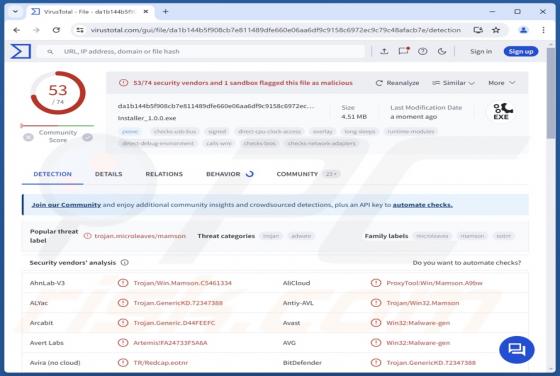560x376 pixels.
Task: Click the VirusTotal logo icon
Action: 21,51
